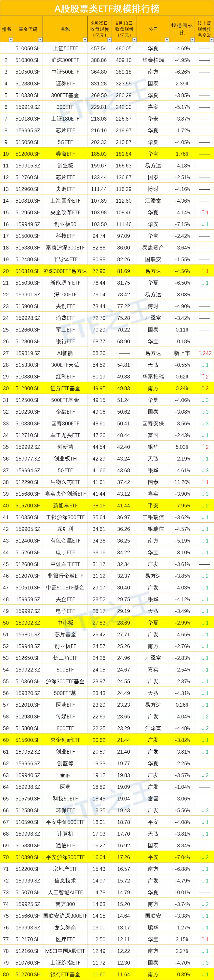Select the 央调ETF name cell
This screenshot has width=214, height=980.
point(65,189)
